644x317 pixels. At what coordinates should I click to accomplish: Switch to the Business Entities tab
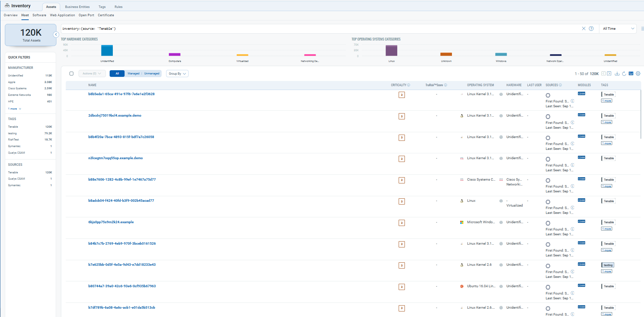pyautogui.click(x=77, y=7)
